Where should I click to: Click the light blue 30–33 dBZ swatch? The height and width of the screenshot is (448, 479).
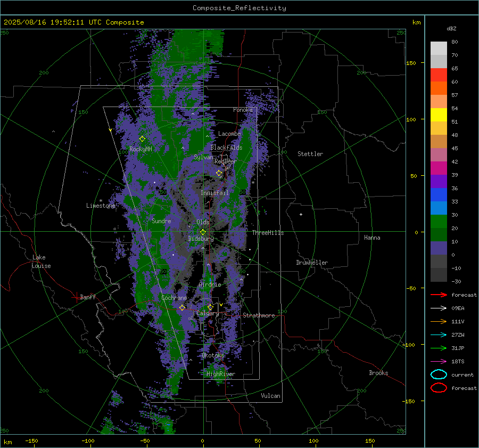click(x=439, y=208)
